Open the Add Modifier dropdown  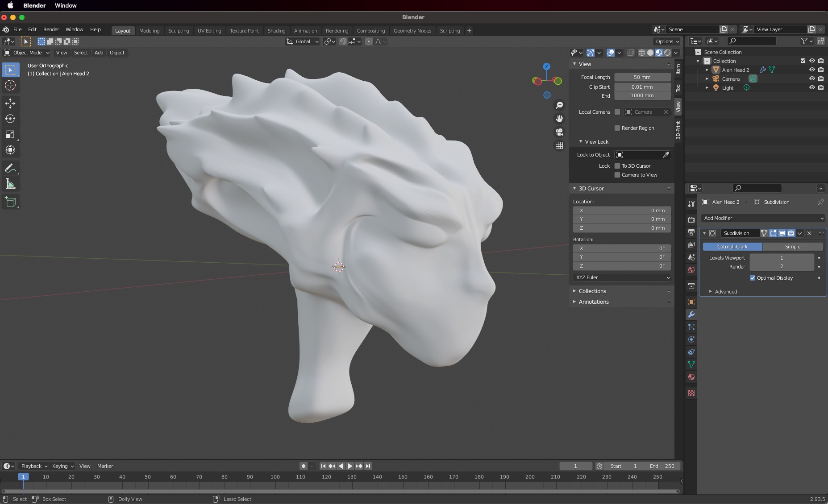tap(763, 218)
